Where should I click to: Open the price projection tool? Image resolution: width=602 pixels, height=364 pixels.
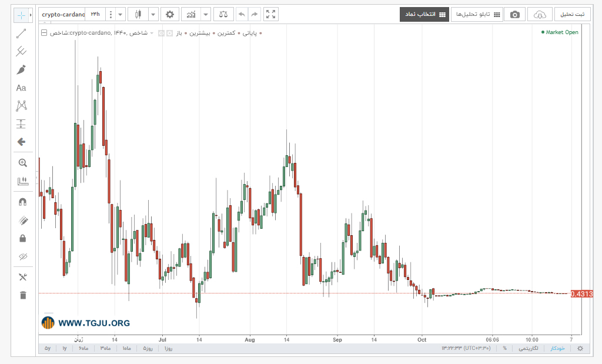click(x=21, y=124)
